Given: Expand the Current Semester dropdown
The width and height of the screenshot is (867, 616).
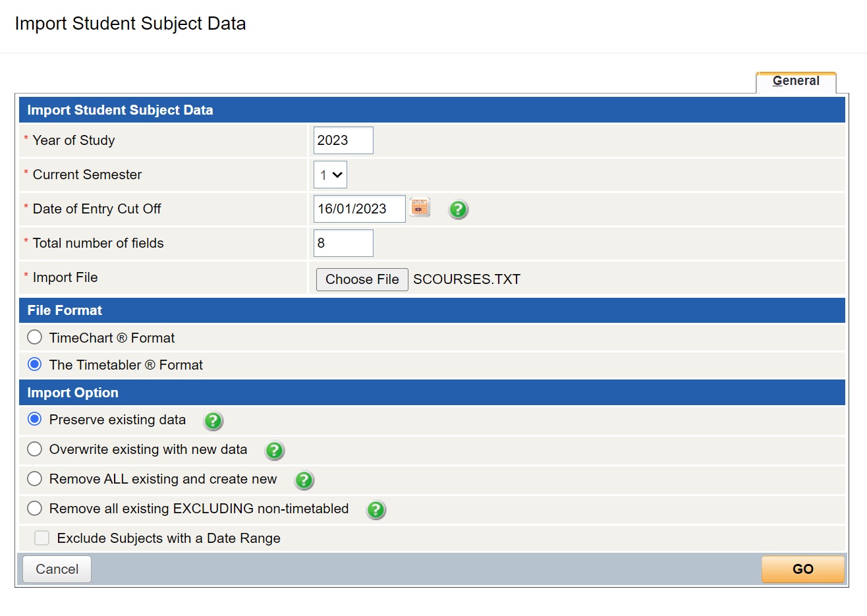Looking at the screenshot, I should [x=330, y=175].
